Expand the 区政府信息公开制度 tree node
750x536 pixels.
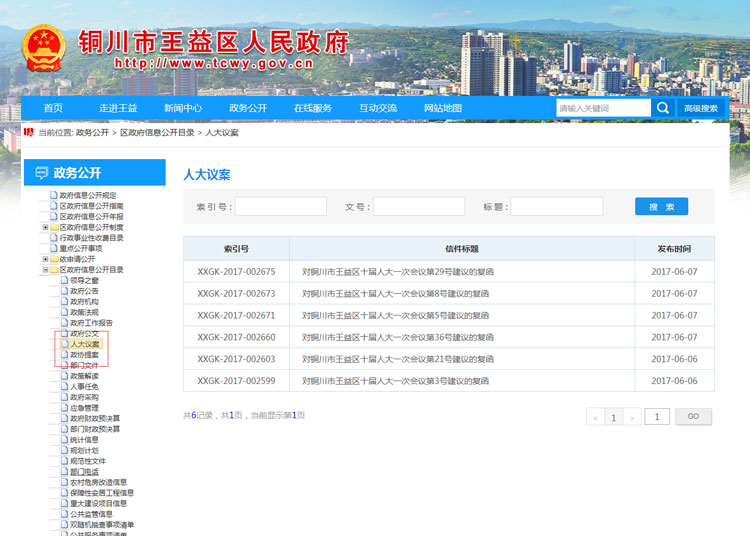pos(45,227)
